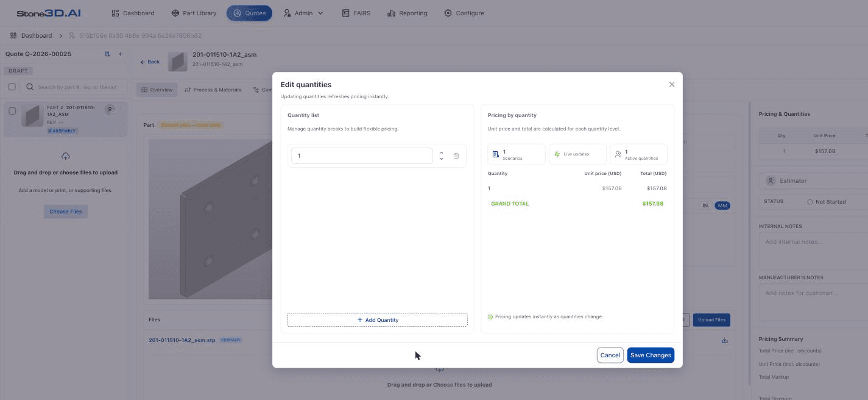The height and width of the screenshot is (400, 868).
Task: Focus the internal notes text area
Action: 813,251
